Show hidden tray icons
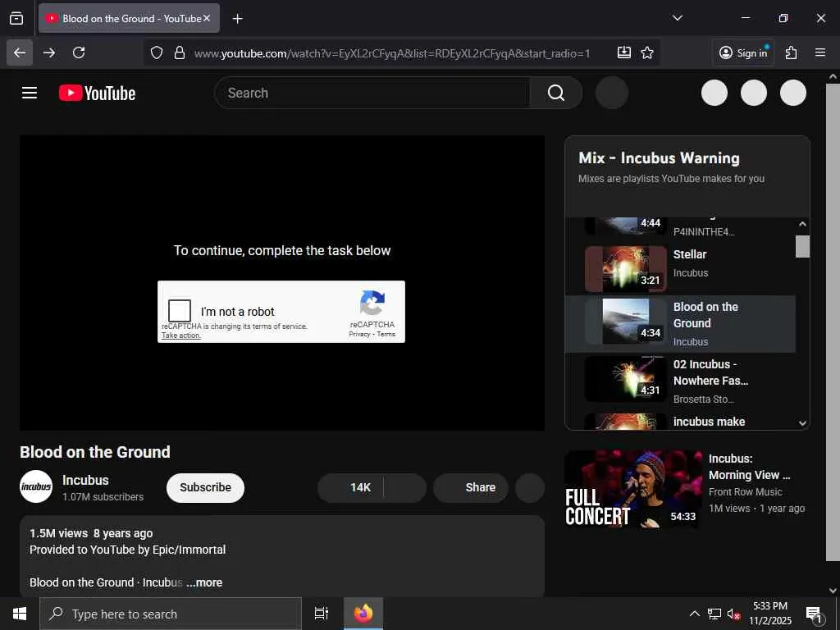This screenshot has width=840, height=630. (x=694, y=614)
